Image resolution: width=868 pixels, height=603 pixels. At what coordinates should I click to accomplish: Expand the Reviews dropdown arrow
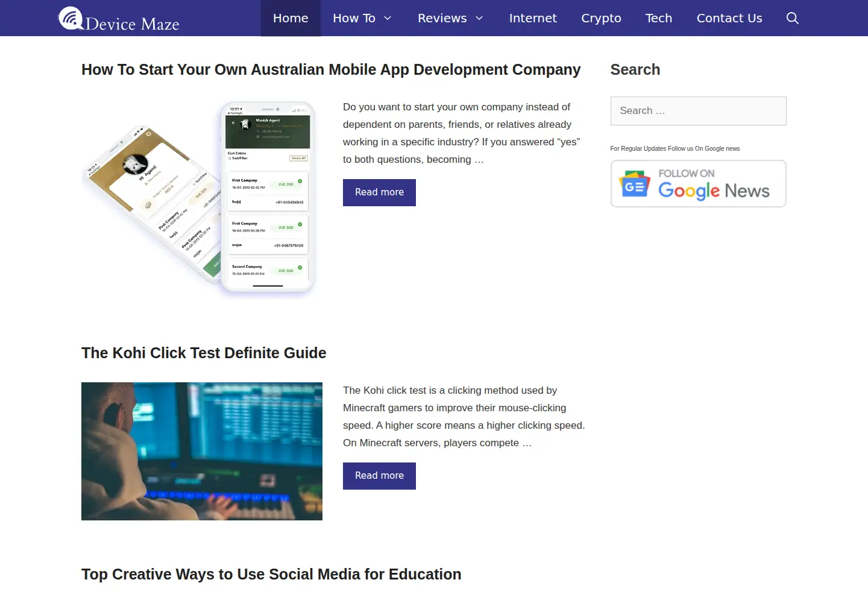pyautogui.click(x=479, y=18)
